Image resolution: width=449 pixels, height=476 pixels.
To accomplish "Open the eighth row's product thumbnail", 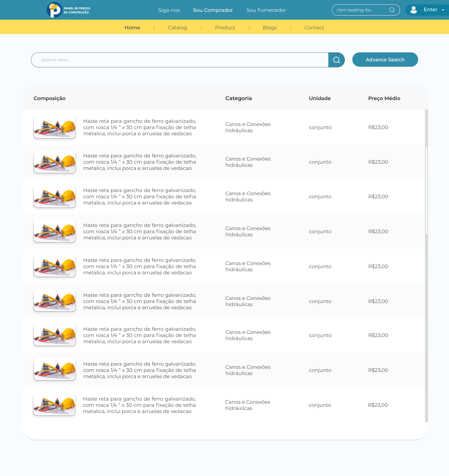I will (x=55, y=369).
